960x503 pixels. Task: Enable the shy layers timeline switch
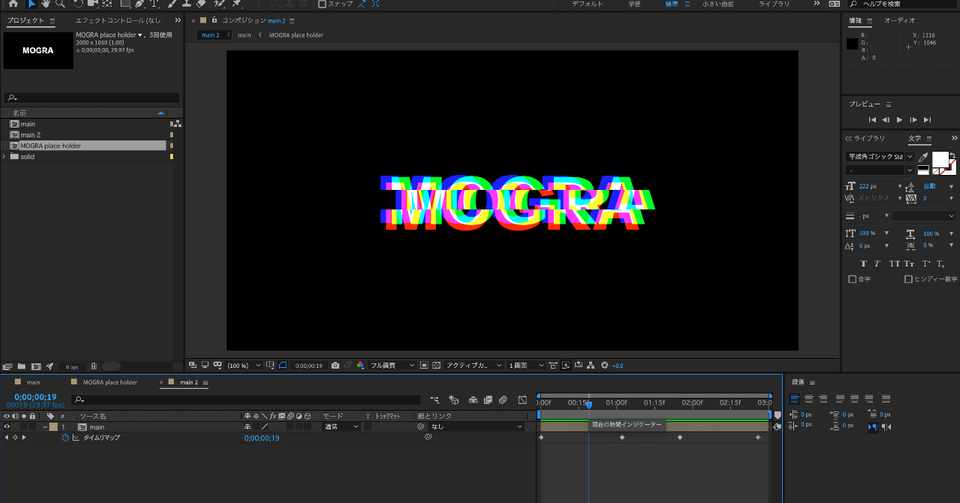click(x=473, y=400)
